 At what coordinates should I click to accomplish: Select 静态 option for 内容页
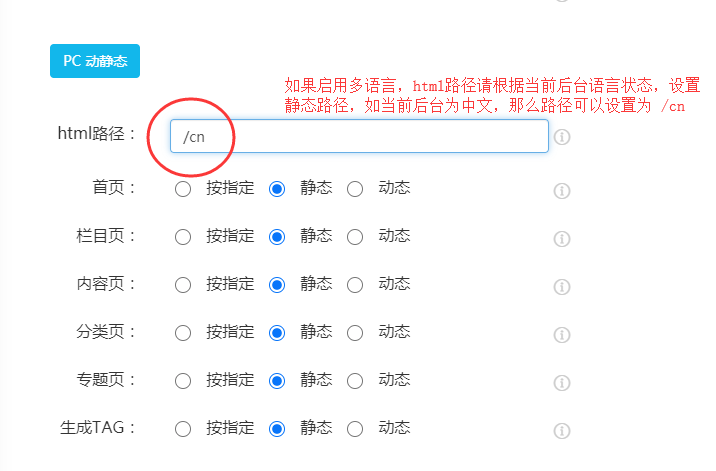(x=277, y=284)
